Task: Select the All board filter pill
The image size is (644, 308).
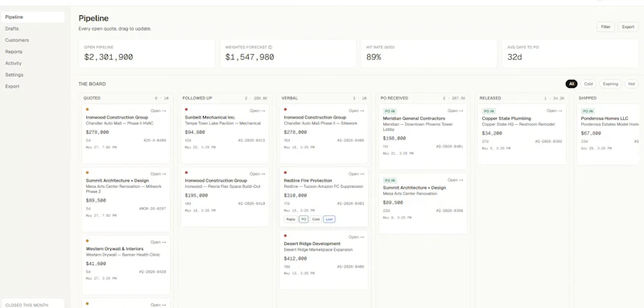Action: click(x=572, y=84)
